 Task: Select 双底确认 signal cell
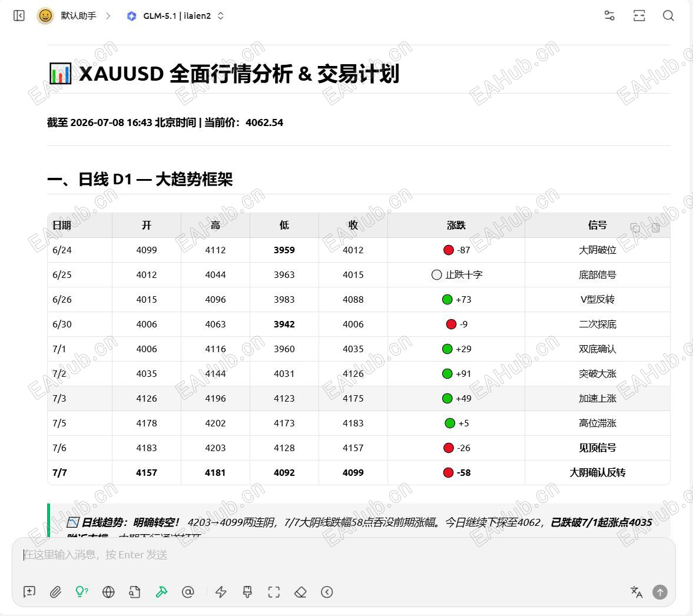coord(598,349)
